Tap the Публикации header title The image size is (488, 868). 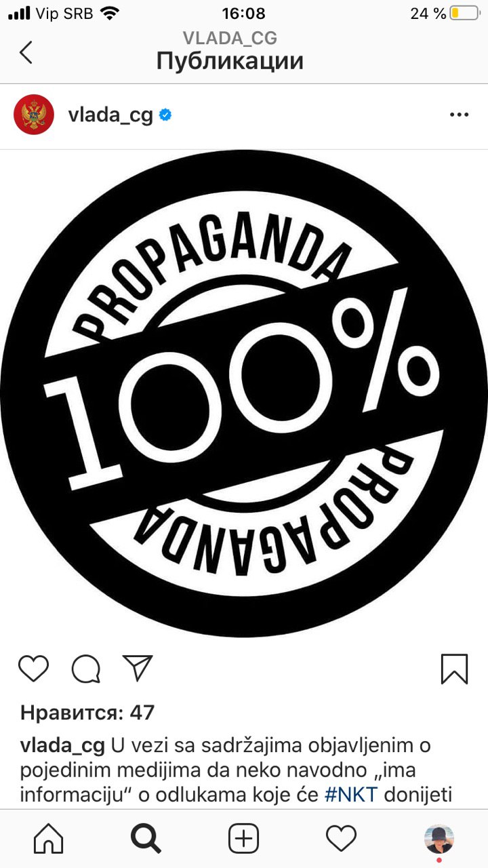pos(230,61)
